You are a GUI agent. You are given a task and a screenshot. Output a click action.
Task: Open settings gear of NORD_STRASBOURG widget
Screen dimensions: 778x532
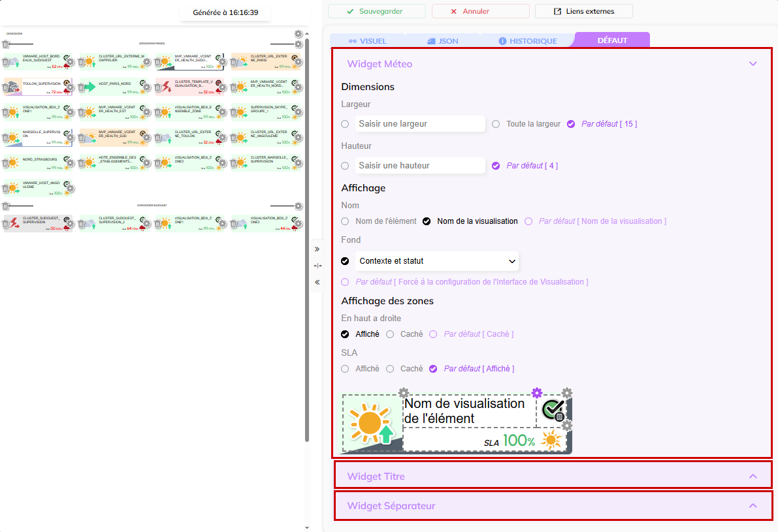pyautogui.click(x=71, y=163)
